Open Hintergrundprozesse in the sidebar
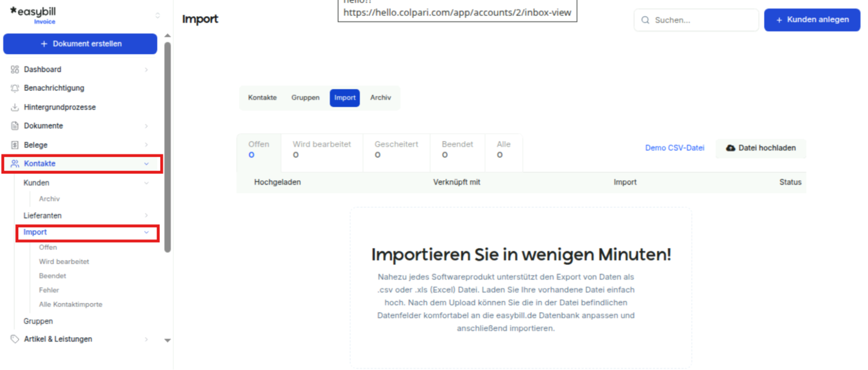This screenshot has height=370, width=868. pos(60,107)
